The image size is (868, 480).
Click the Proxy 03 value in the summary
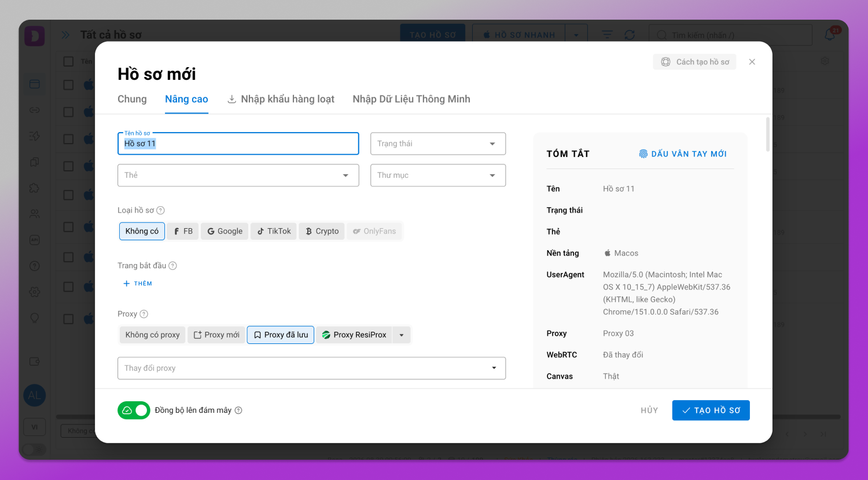618,334
